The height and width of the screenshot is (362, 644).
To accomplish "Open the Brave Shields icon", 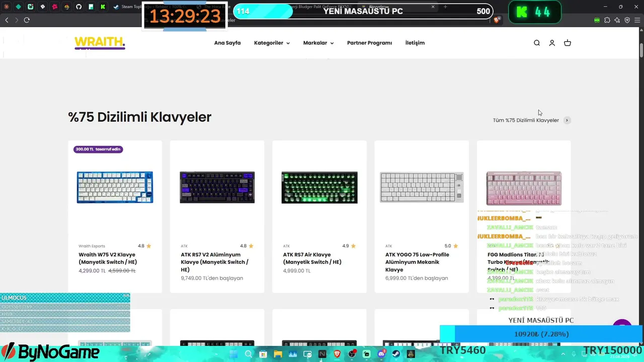I will pyautogui.click(x=497, y=20).
